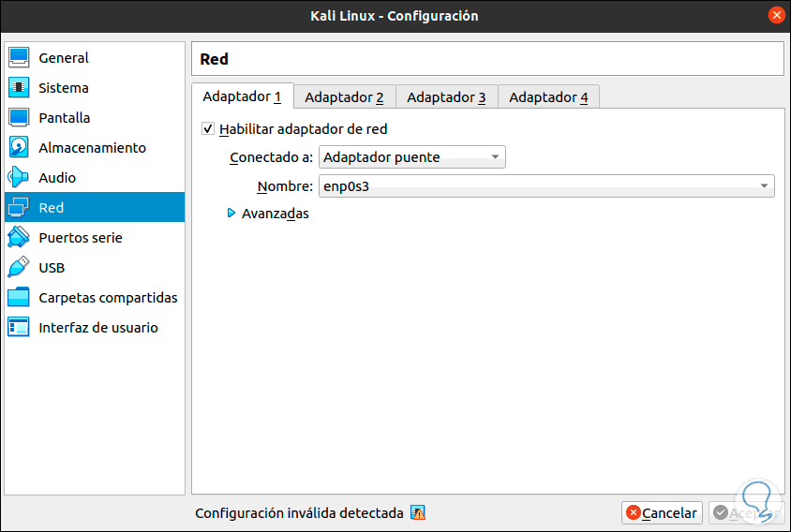Screen dimensions: 791x532
Task: Select Sistema label in sidebar
Action: click(64, 88)
